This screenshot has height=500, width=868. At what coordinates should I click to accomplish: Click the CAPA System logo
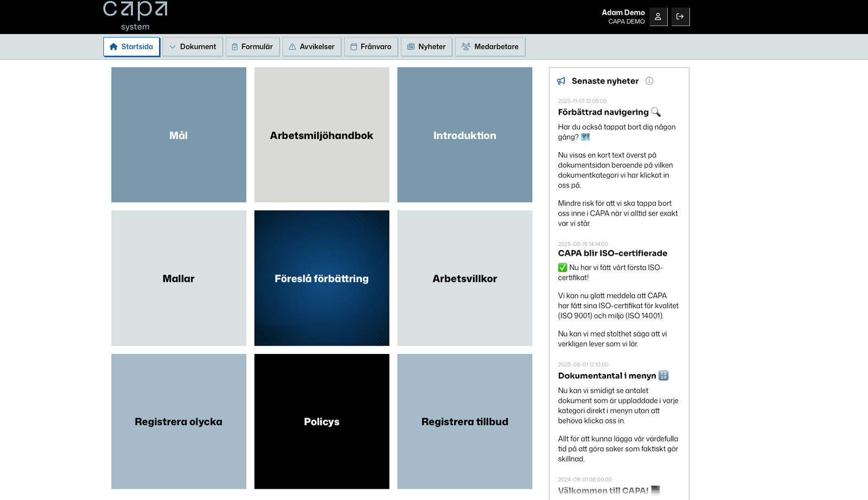[x=135, y=15]
